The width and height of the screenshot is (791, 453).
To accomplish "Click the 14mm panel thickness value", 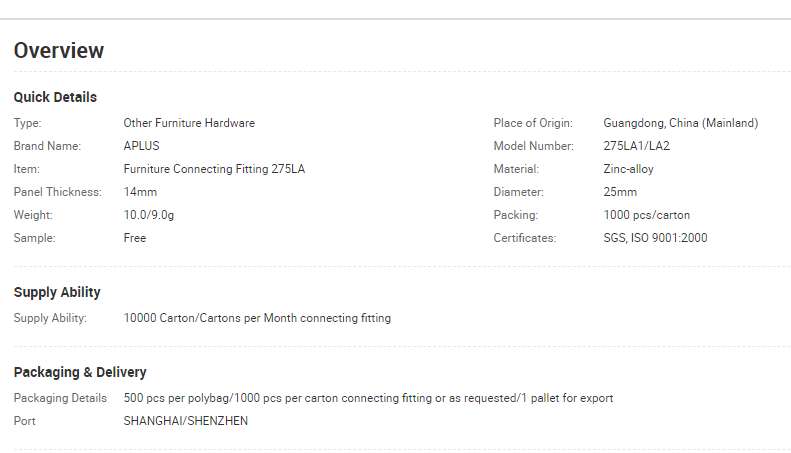I will [x=140, y=192].
